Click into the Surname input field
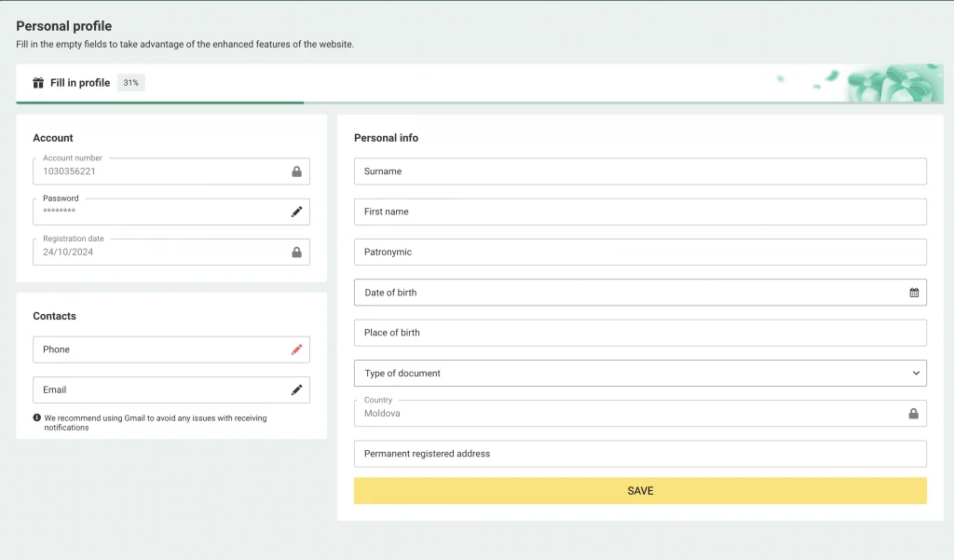 click(x=640, y=171)
